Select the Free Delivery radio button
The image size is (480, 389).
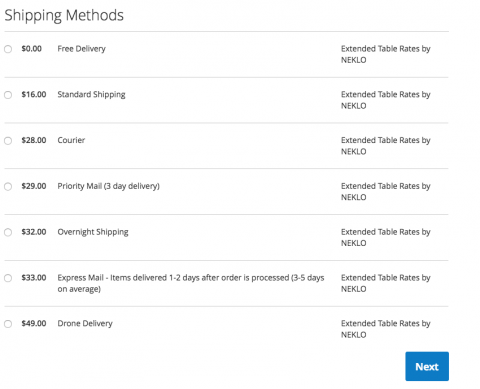(8, 49)
